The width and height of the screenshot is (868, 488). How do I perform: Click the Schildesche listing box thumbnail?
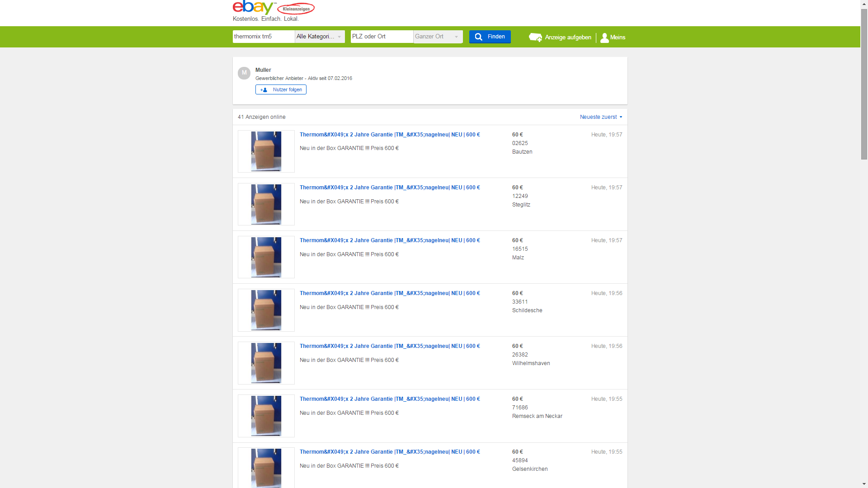tap(266, 310)
